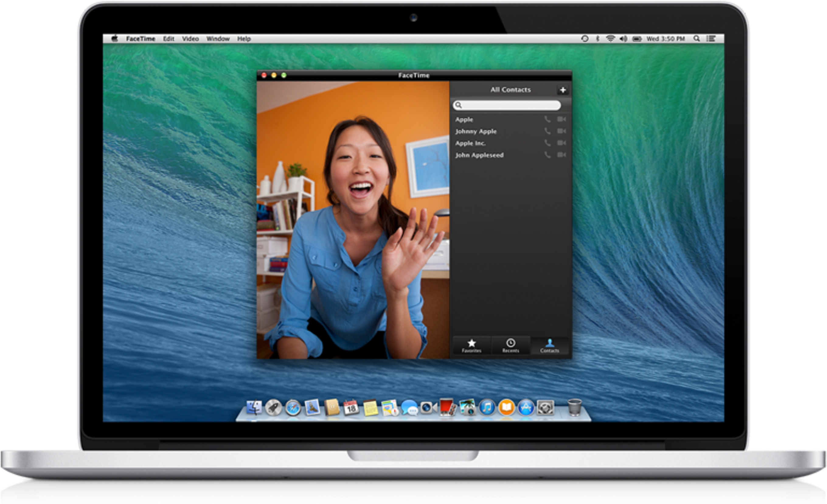827x504 pixels.
Task: Open the Bluetooth status menu
Action: click(597, 39)
